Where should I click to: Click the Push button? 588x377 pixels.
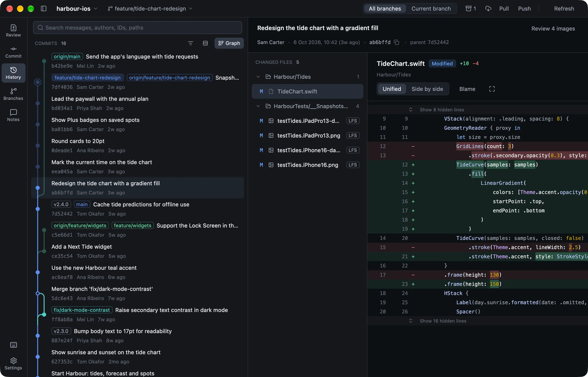point(524,8)
